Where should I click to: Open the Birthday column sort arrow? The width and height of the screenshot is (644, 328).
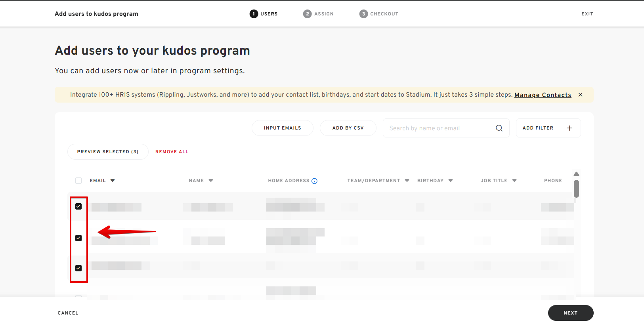451,181
